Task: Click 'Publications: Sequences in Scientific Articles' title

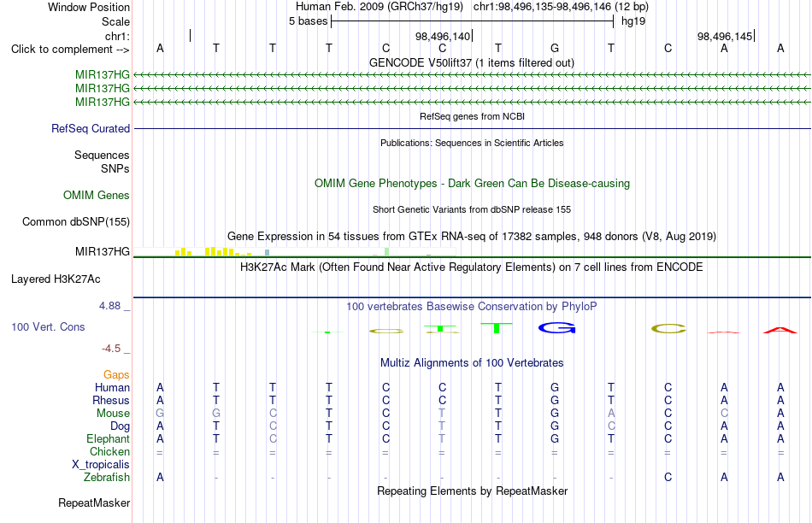Action: coord(472,143)
